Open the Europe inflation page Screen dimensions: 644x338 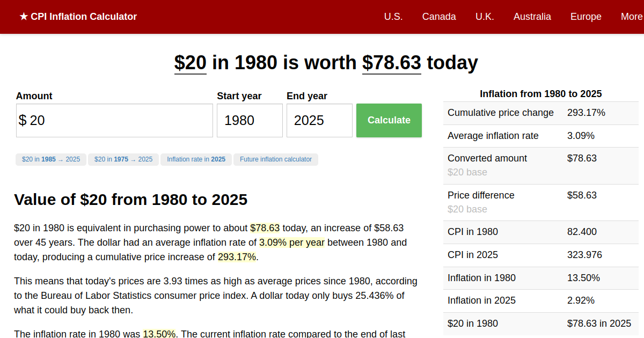tap(586, 17)
